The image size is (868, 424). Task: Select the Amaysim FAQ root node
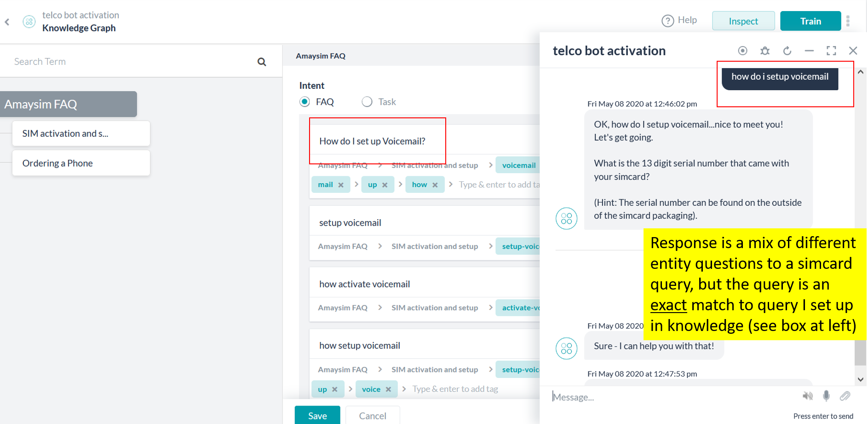tap(68, 104)
